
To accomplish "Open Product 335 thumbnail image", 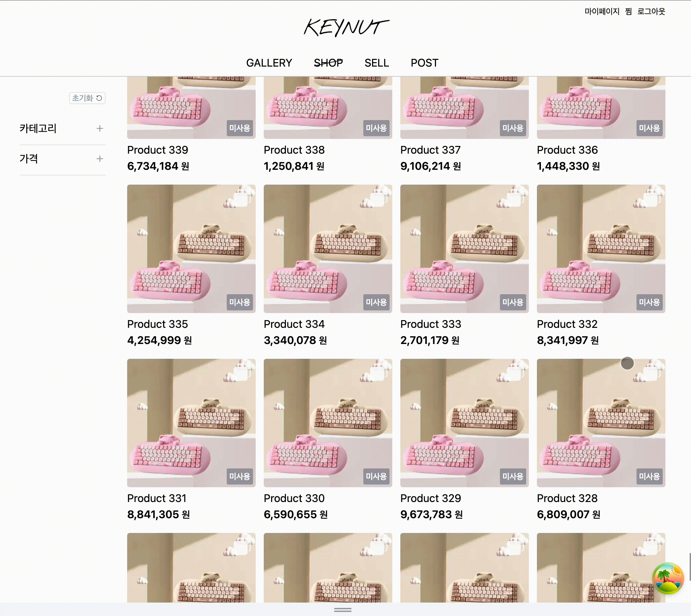I will 191,248.
